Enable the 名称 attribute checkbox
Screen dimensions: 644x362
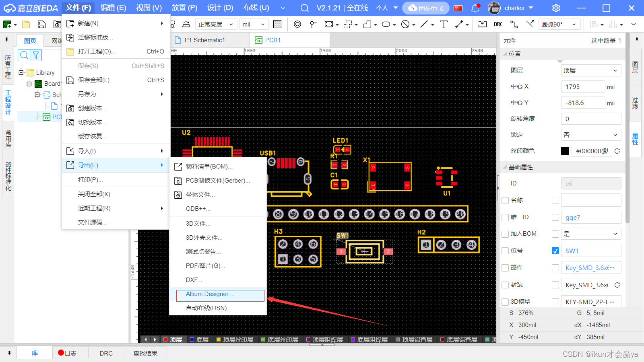coord(506,200)
